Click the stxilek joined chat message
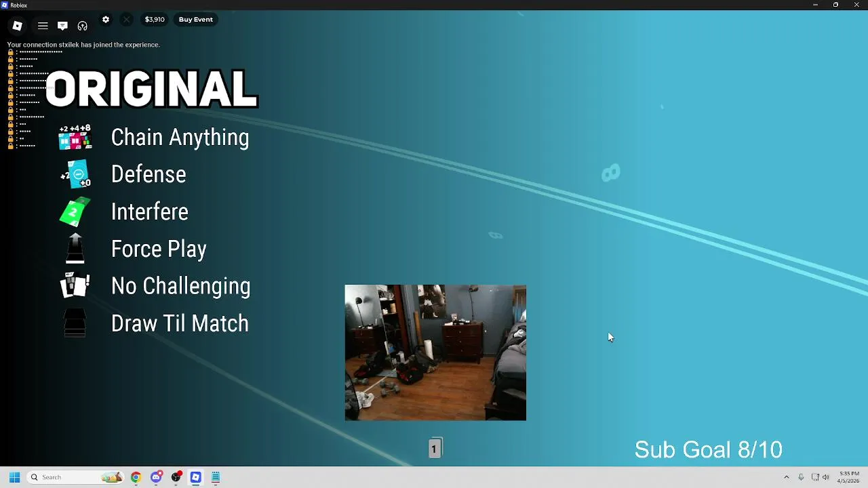Viewport: 868px width, 488px height. coord(83,45)
